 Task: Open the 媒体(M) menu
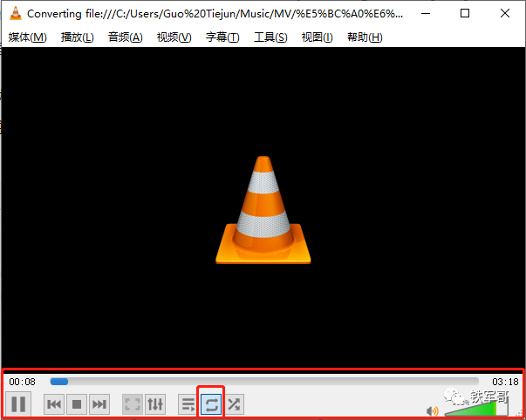[x=28, y=37]
